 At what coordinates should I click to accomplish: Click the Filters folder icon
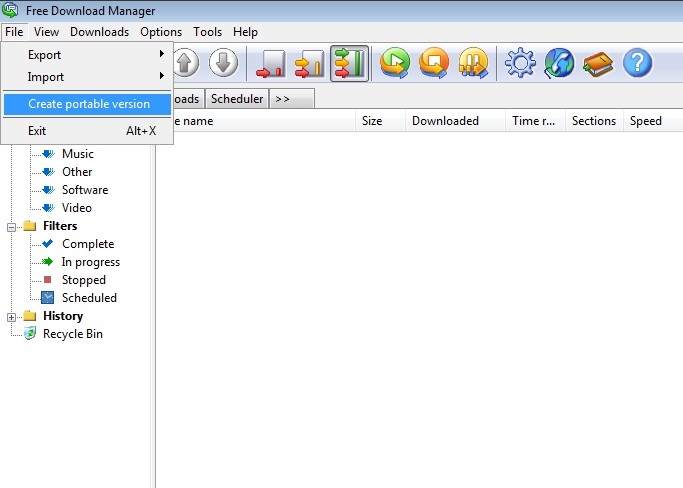point(30,226)
